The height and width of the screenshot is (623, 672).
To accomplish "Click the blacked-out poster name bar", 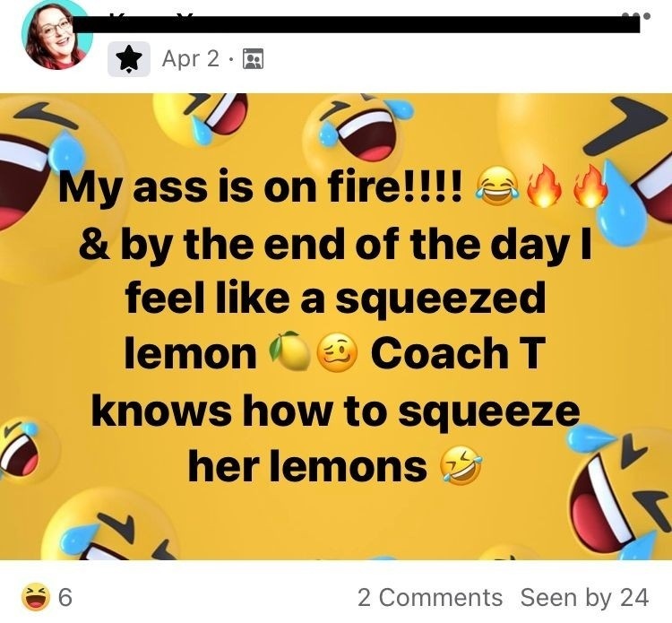I will pos(358,24).
